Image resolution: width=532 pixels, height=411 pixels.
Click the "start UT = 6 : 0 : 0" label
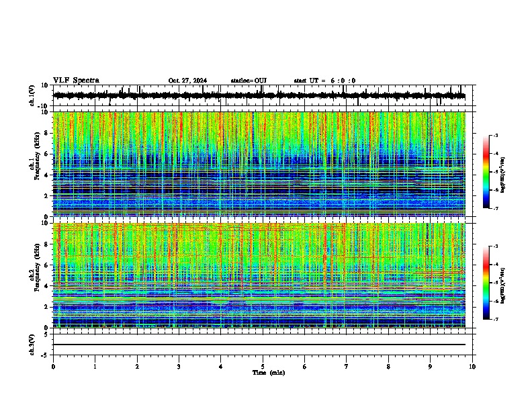click(324, 81)
